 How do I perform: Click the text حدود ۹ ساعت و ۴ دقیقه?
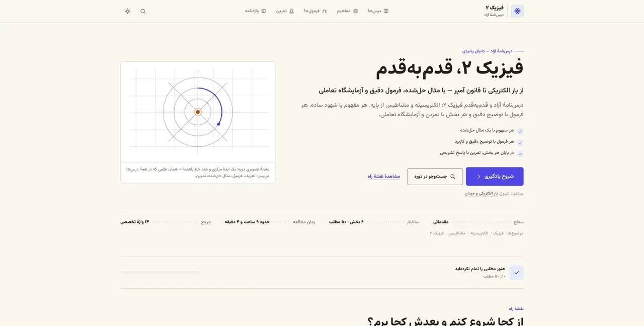pyautogui.click(x=247, y=222)
